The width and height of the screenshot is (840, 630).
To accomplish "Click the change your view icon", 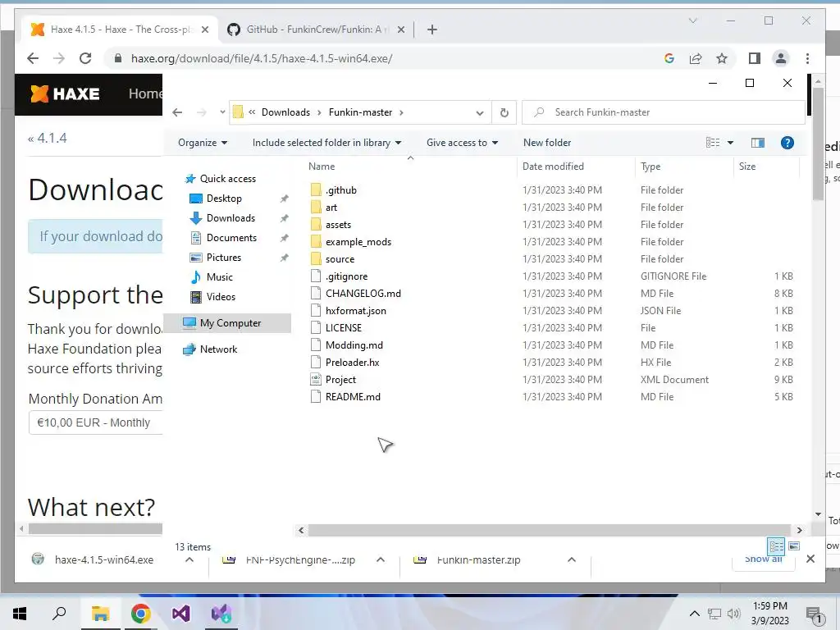I will pyautogui.click(x=713, y=143).
